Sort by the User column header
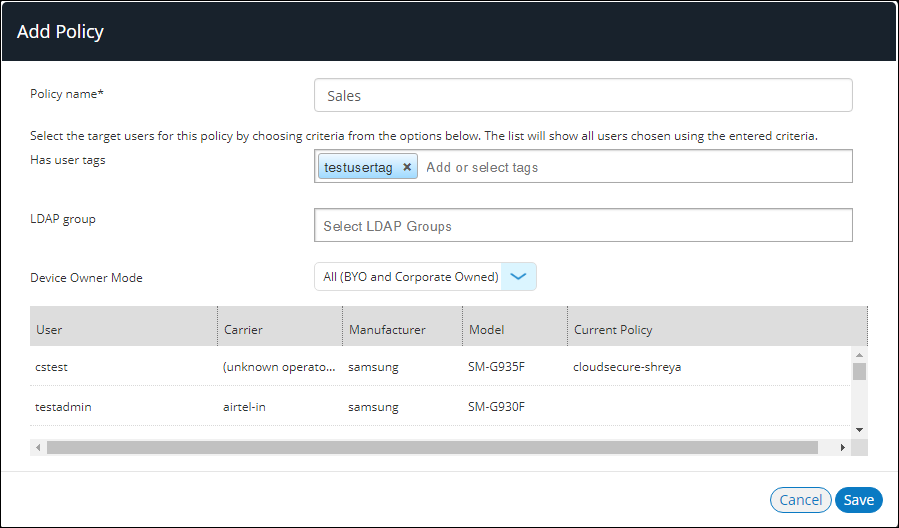This screenshot has width=899, height=528. 50,329
